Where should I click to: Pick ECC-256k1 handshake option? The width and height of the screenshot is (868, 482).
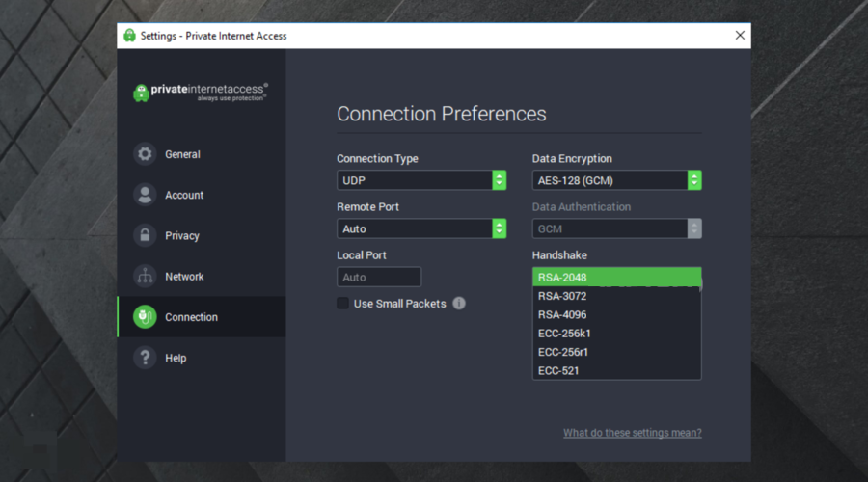click(x=616, y=334)
